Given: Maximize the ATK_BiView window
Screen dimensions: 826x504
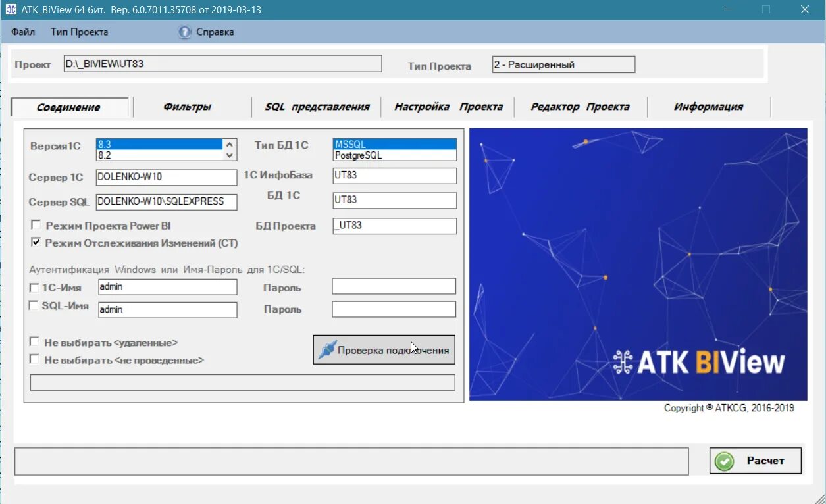Looking at the screenshot, I should point(765,9).
